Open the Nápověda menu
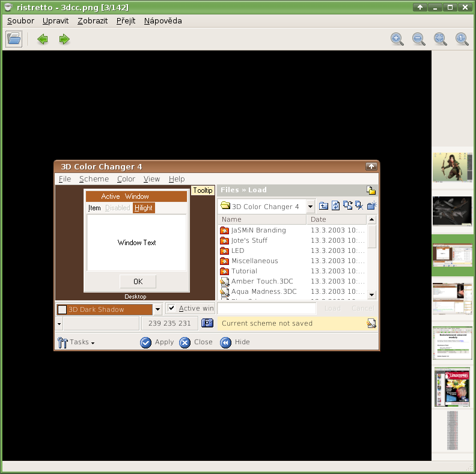This screenshot has width=476, height=474. pyautogui.click(x=162, y=20)
